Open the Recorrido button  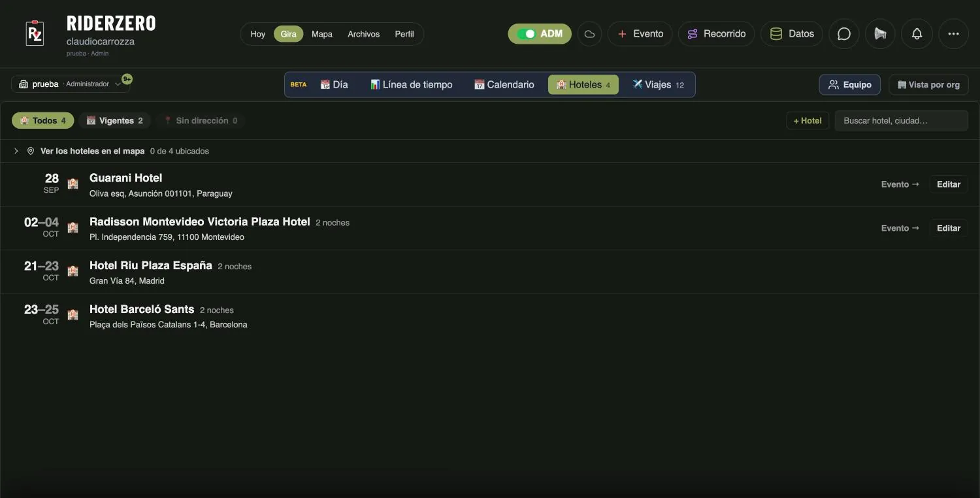717,34
